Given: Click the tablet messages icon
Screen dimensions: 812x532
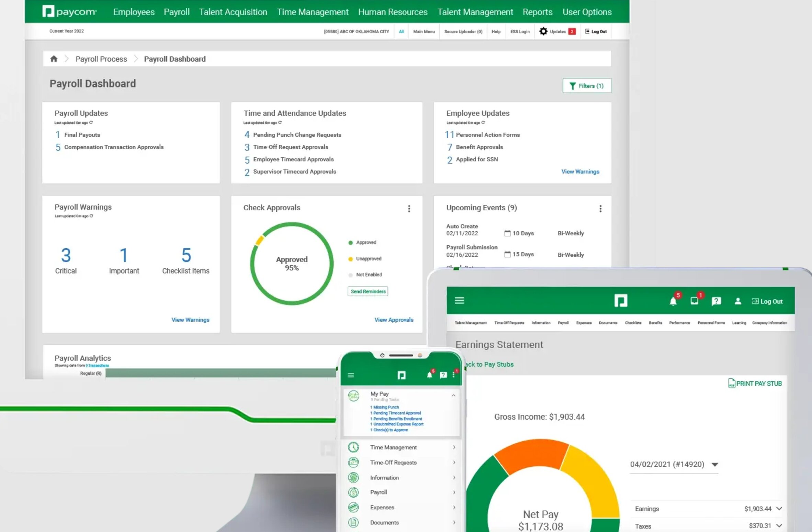Looking at the screenshot, I should point(694,301).
